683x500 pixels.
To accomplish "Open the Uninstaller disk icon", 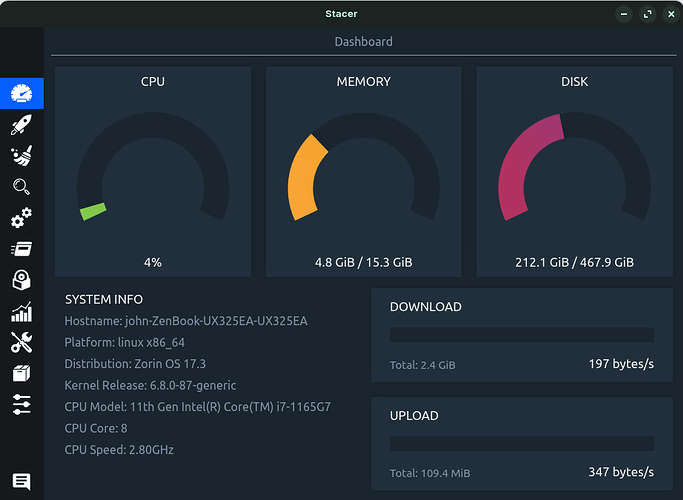I will click(x=21, y=280).
